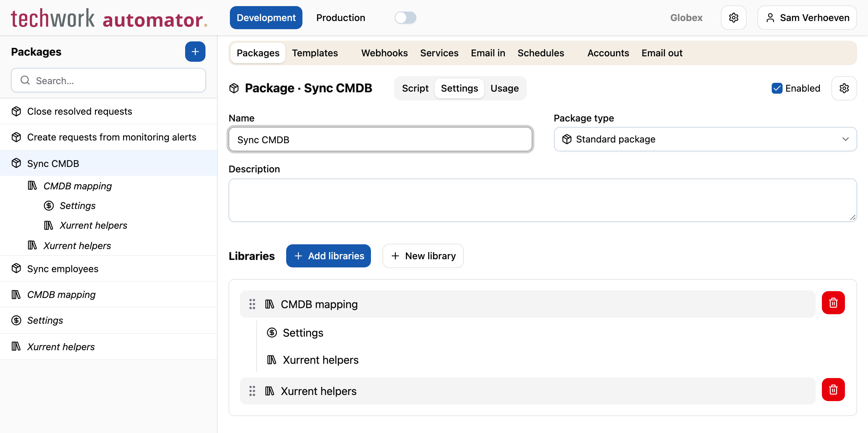Click the user icon beside Sam Verhoeven
This screenshot has height=433, width=868.
(770, 18)
